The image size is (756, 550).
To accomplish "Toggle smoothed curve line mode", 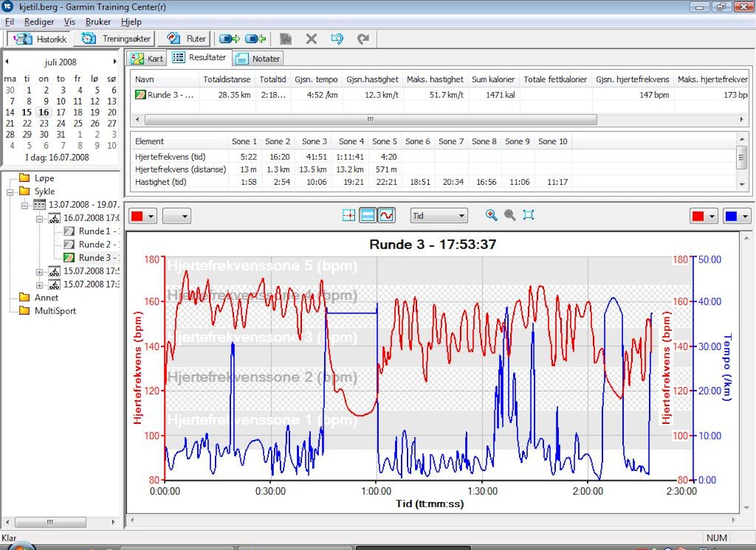I will 386,216.
